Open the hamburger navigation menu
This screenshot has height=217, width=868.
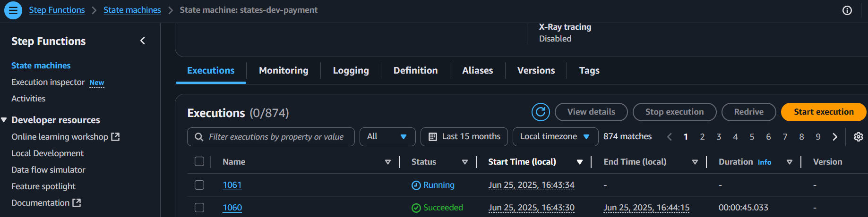13,10
